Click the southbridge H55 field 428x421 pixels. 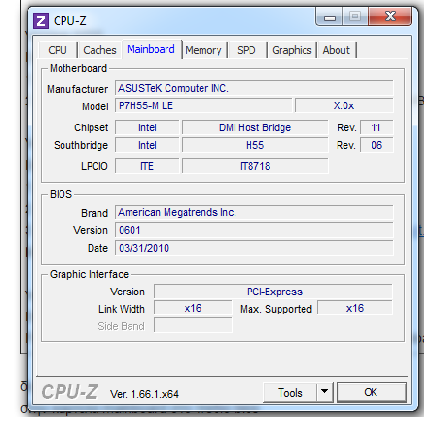coord(255,145)
